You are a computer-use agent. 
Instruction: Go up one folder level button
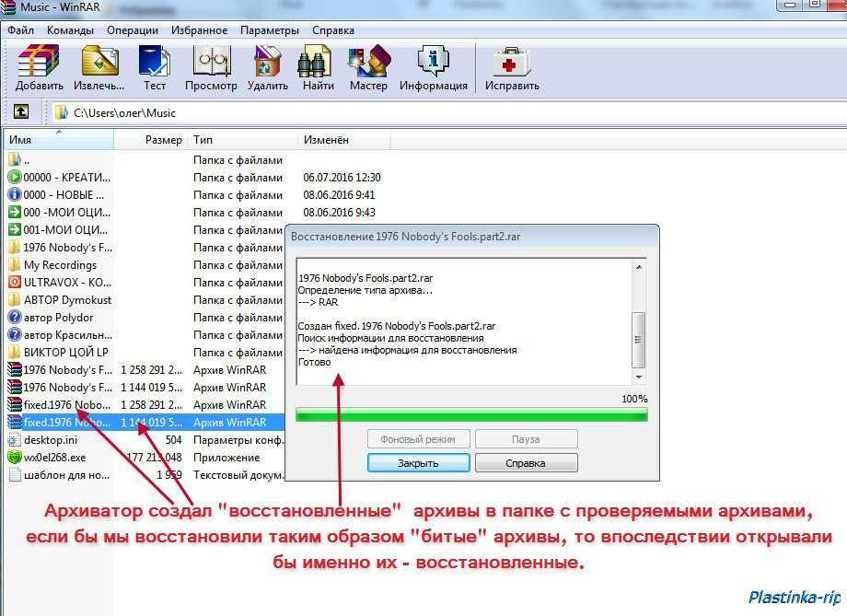click(x=21, y=111)
